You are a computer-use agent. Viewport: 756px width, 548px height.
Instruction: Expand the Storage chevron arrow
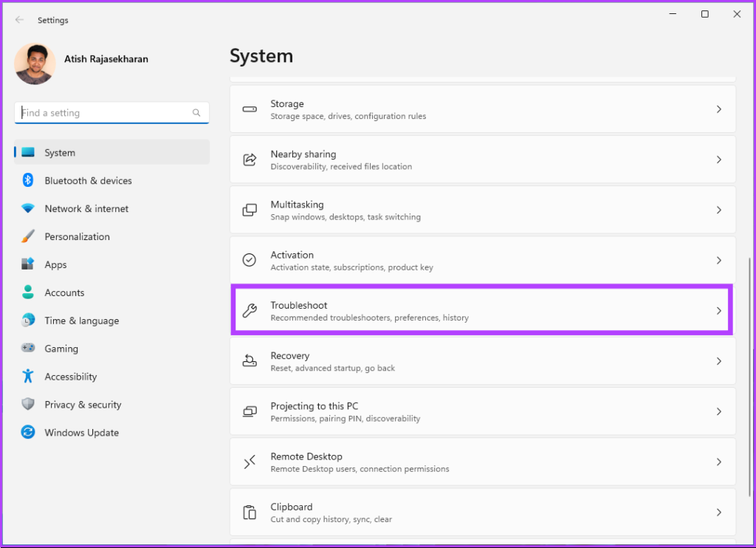[x=718, y=109]
